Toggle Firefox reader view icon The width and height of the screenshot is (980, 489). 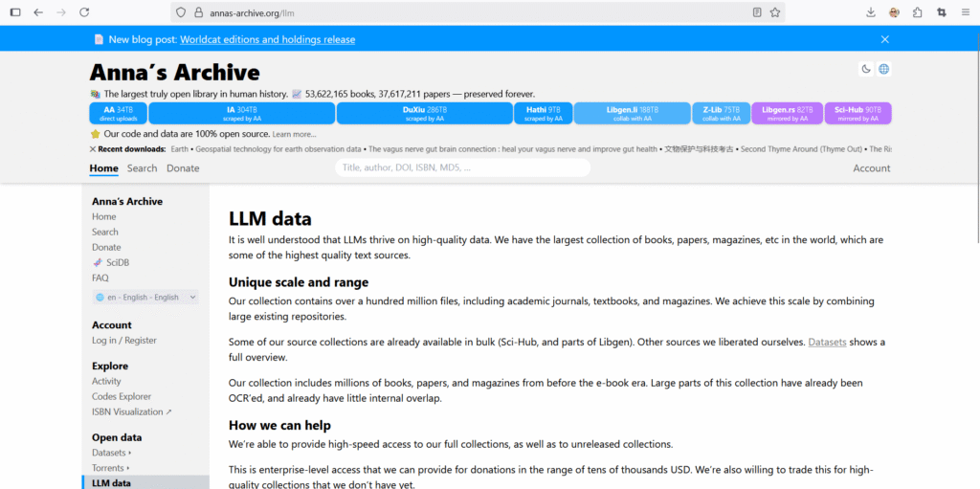point(757,12)
